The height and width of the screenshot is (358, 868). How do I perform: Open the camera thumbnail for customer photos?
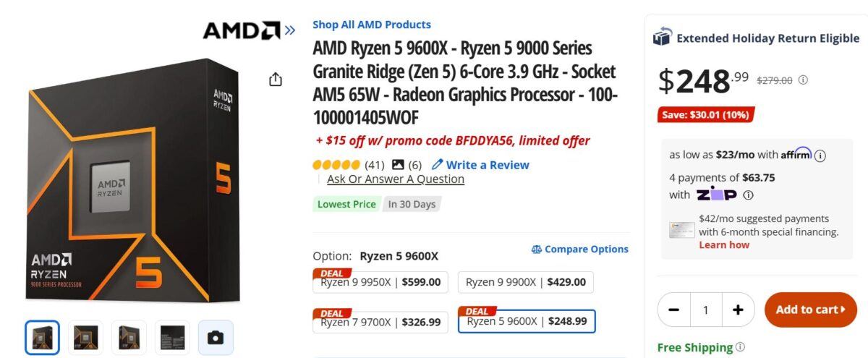216,338
